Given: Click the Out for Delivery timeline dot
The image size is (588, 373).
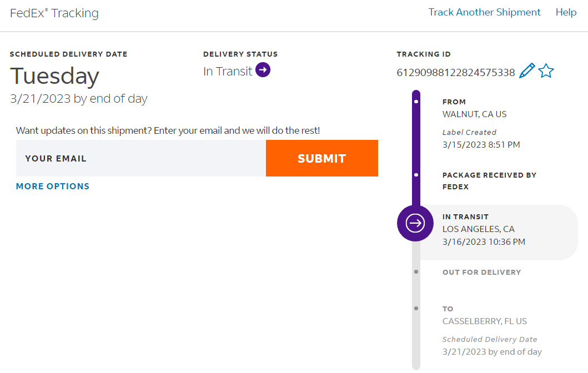Looking at the screenshot, I should click(416, 272).
